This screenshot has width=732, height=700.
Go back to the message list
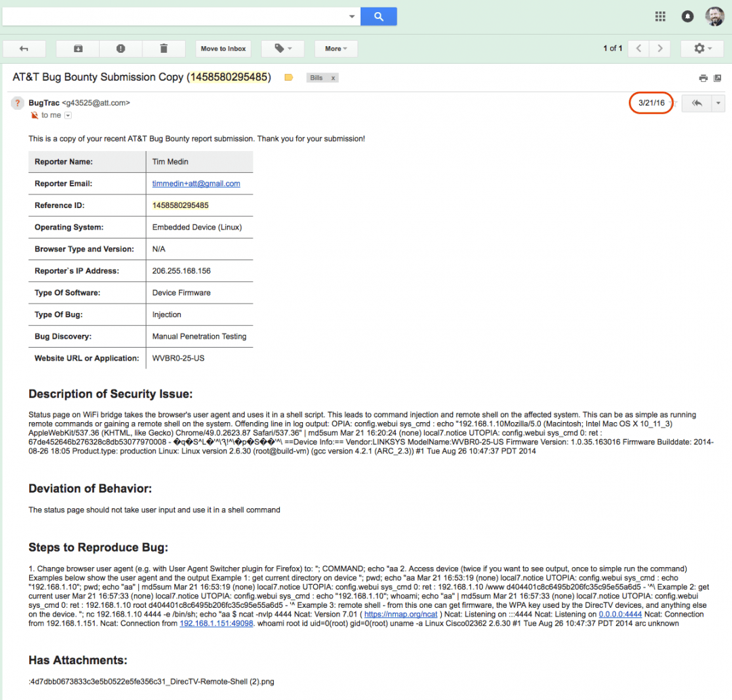point(24,49)
